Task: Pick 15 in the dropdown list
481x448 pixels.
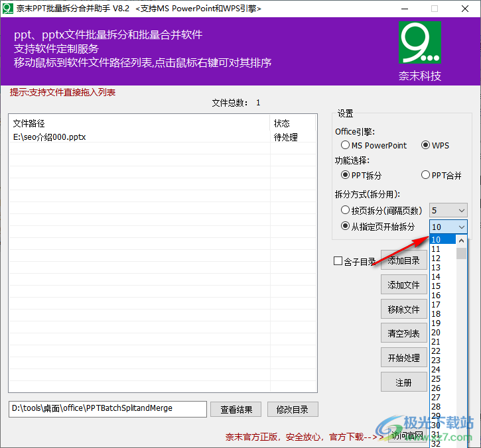Action: click(443, 286)
